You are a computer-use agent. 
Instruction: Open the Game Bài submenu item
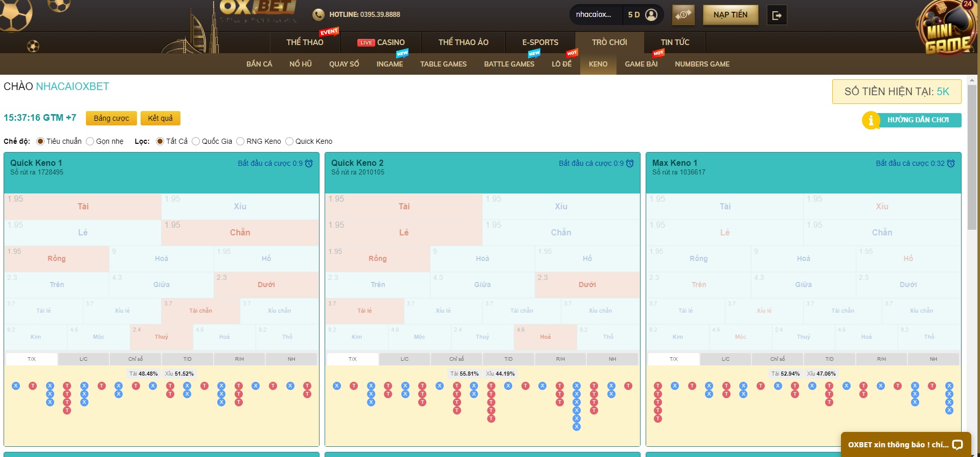coord(641,64)
